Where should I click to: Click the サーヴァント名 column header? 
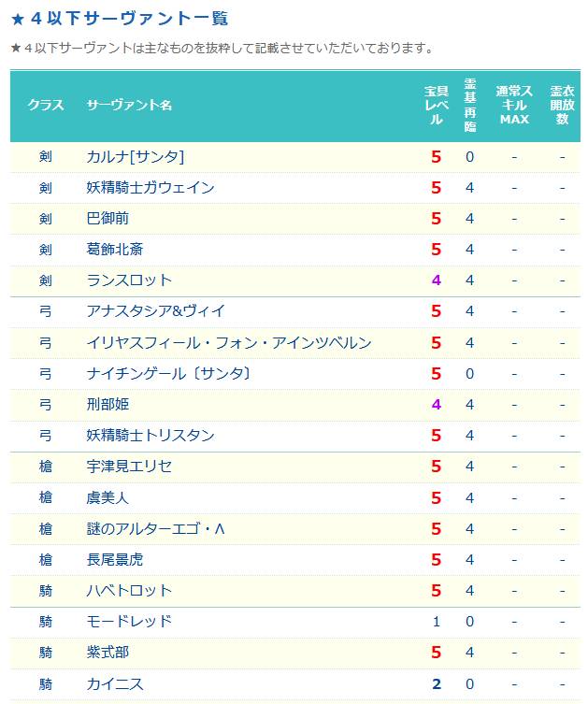tap(129, 105)
